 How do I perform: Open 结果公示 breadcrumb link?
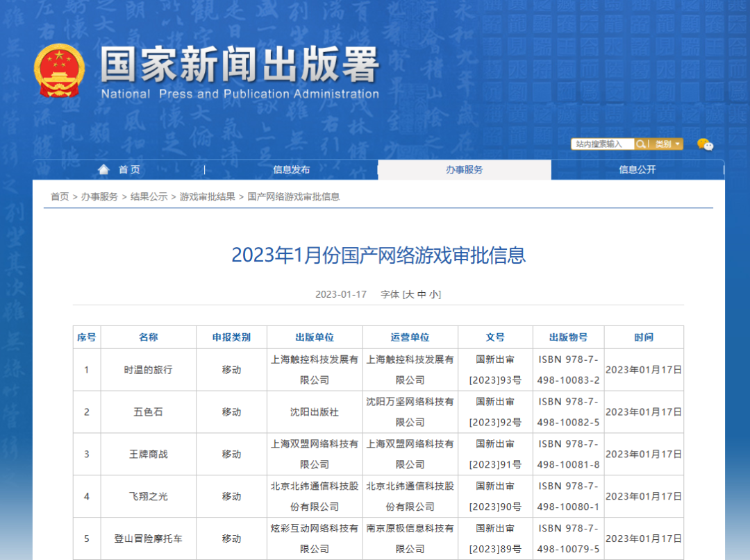click(x=149, y=197)
